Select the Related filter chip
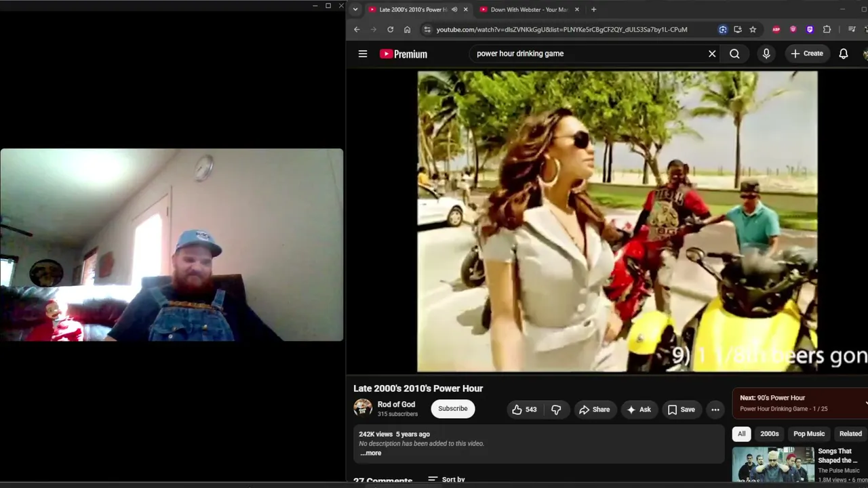 pyautogui.click(x=850, y=434)
